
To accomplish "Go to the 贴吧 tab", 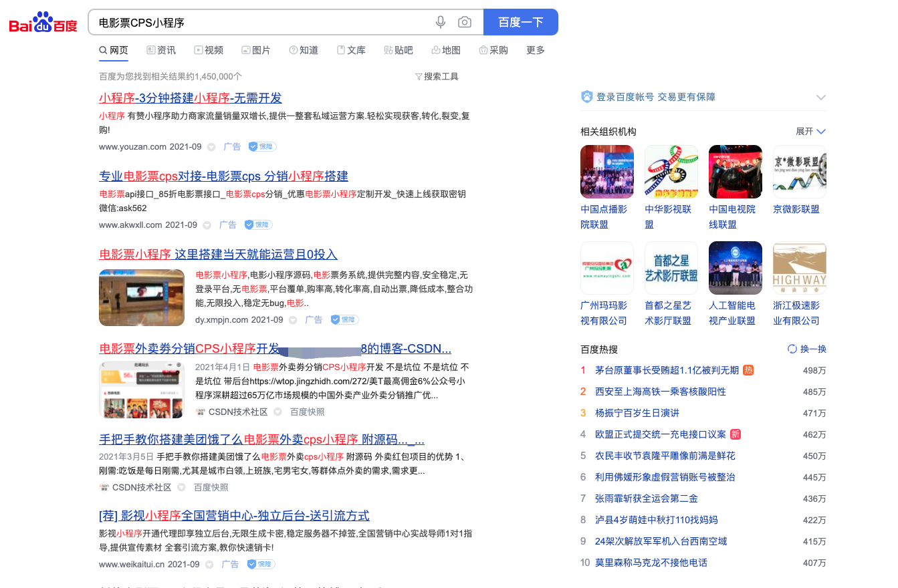I will pos(399,50).
